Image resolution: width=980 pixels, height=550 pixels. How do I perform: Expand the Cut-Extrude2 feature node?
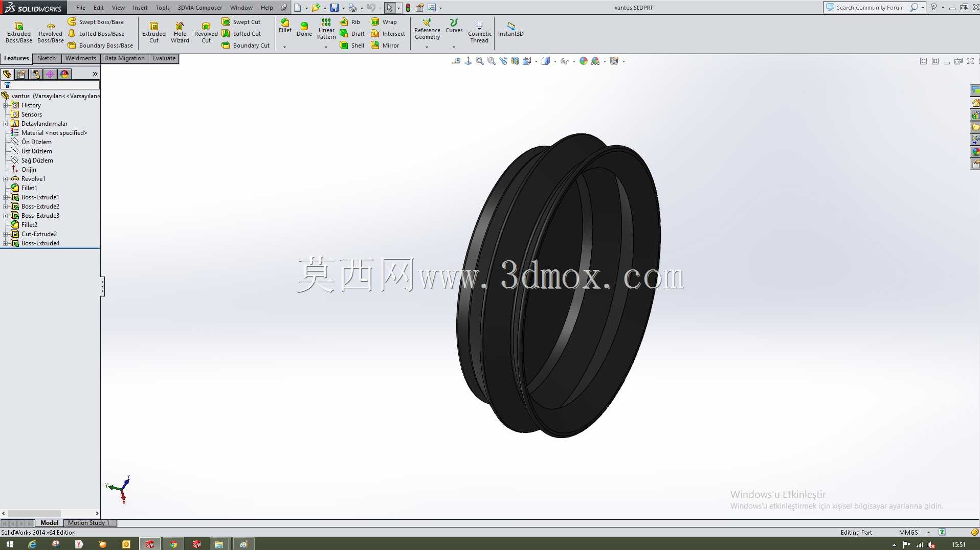click(x=5, y=234)
